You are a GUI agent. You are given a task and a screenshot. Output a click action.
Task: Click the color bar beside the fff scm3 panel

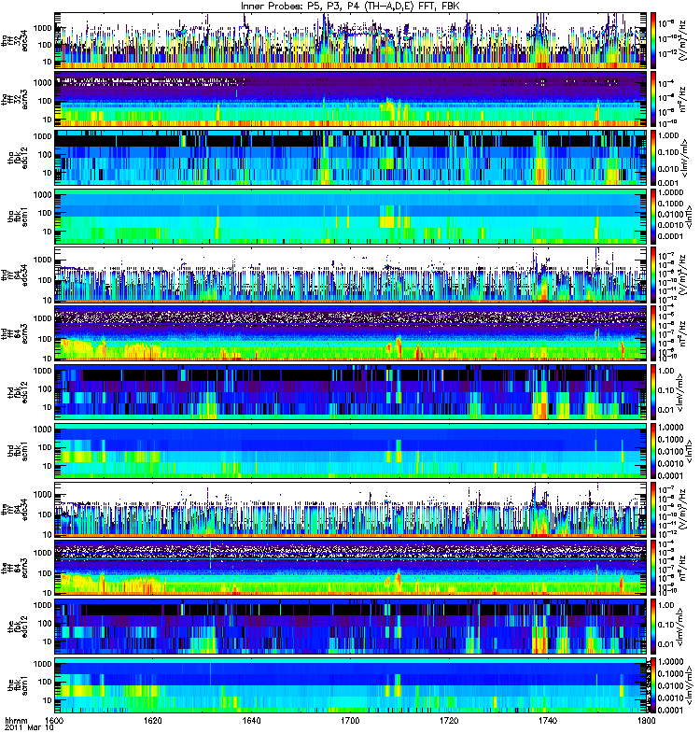pos(653,568)
